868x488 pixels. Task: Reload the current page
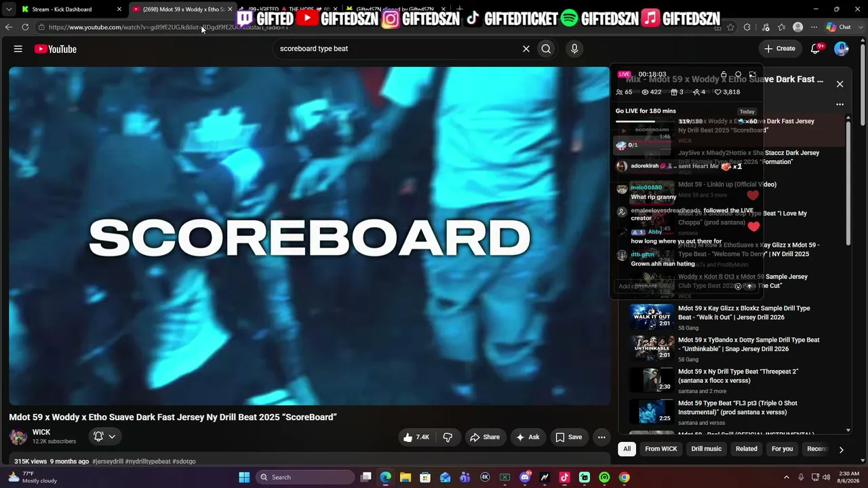(x=25, y=27)
